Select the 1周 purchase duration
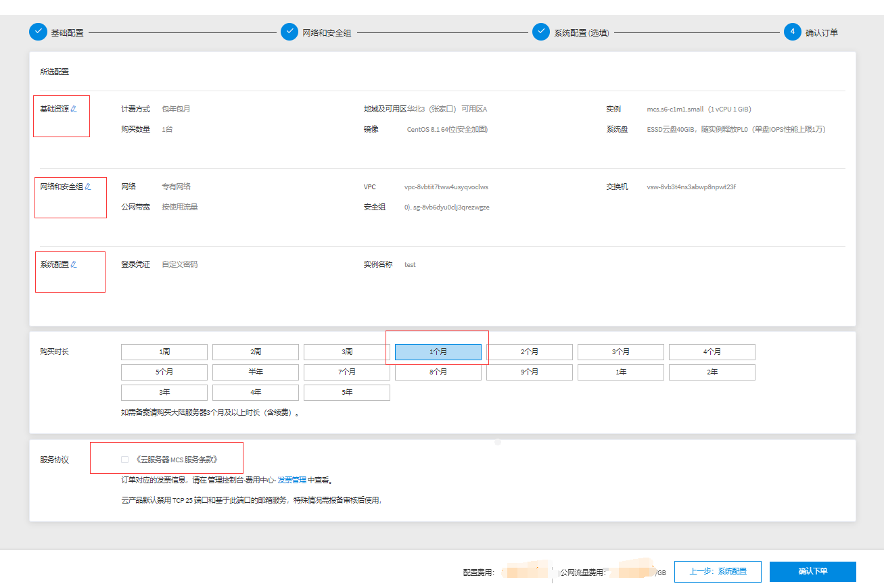 tap(164, 352)
